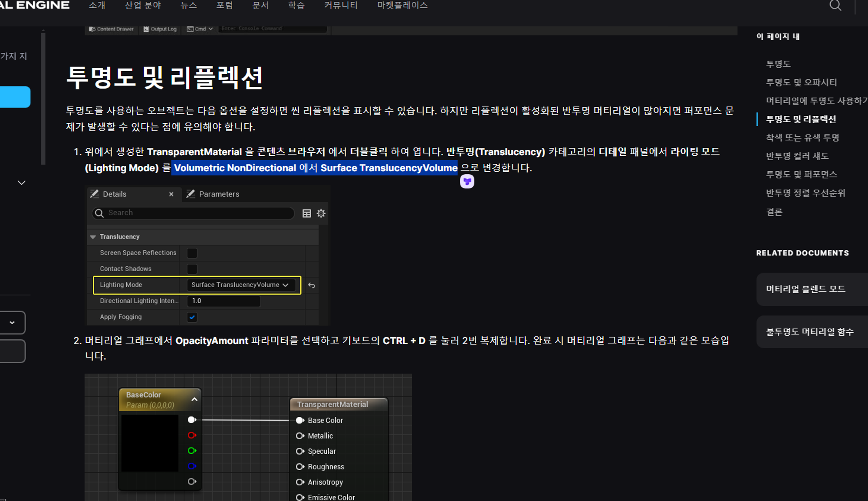This screenshot has width=868, height=501.
Task: Jump to 투명도 section
Action: (778, 64)
